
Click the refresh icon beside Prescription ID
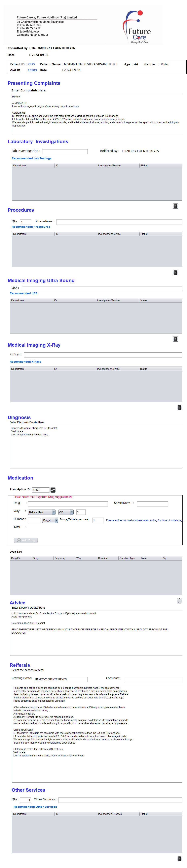pos(53,490)
